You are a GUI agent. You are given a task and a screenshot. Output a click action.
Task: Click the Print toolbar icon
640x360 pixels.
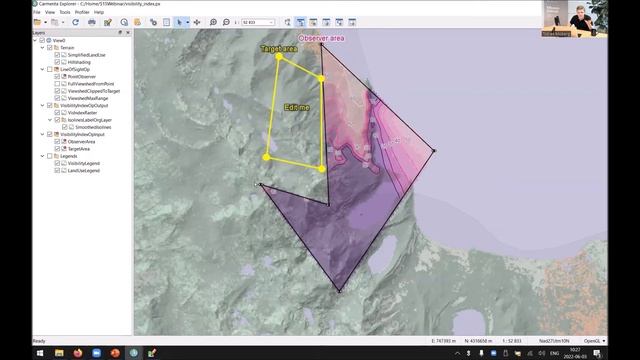point(92,22)
